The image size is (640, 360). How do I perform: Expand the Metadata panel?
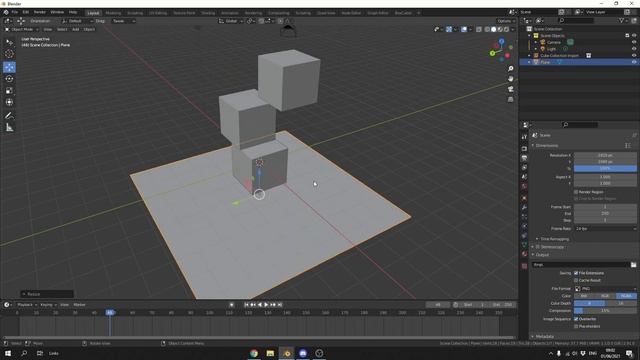(543, 336)
